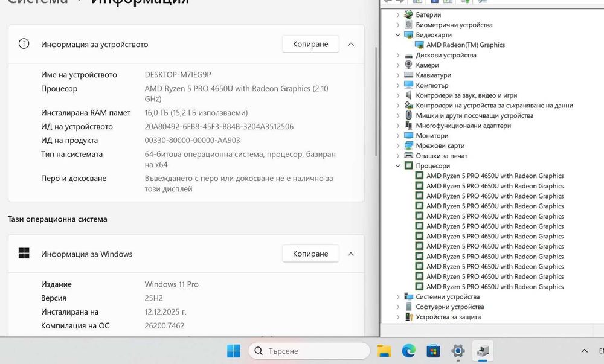
Task: Collapse the Видеокарти tree node
Action: pos(398,34)
